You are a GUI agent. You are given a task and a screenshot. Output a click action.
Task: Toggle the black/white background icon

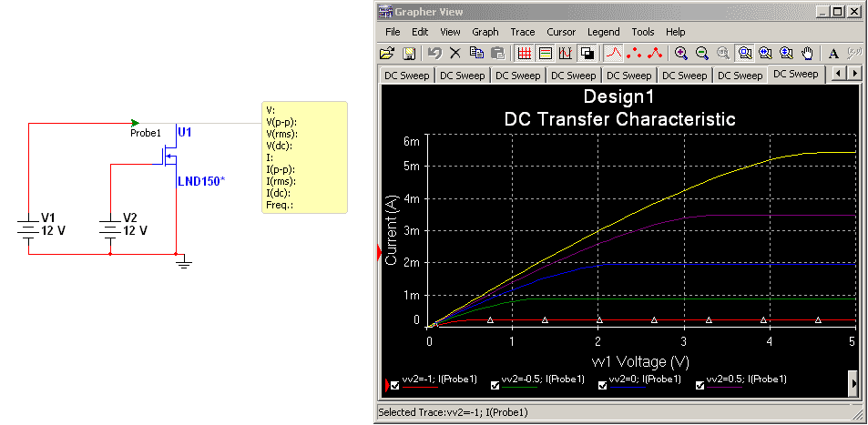[x=587, y=53]
